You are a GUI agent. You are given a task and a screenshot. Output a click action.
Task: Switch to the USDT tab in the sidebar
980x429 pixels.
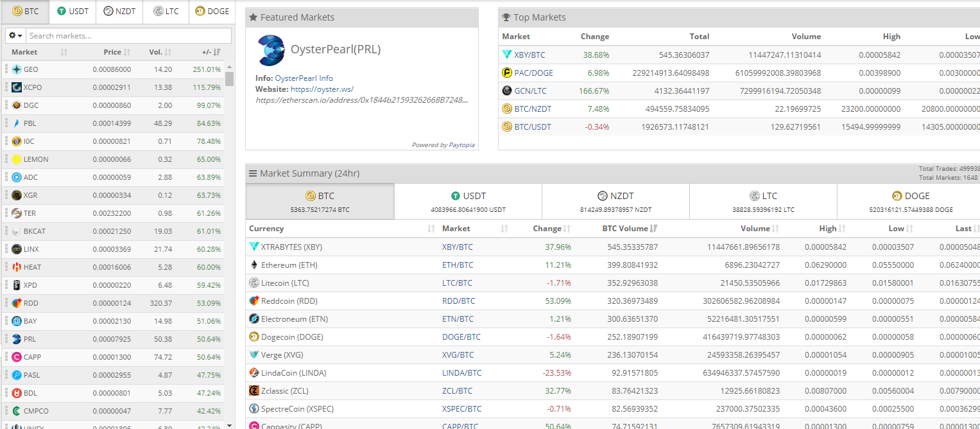pyautogui.click(x=72, y=12)
